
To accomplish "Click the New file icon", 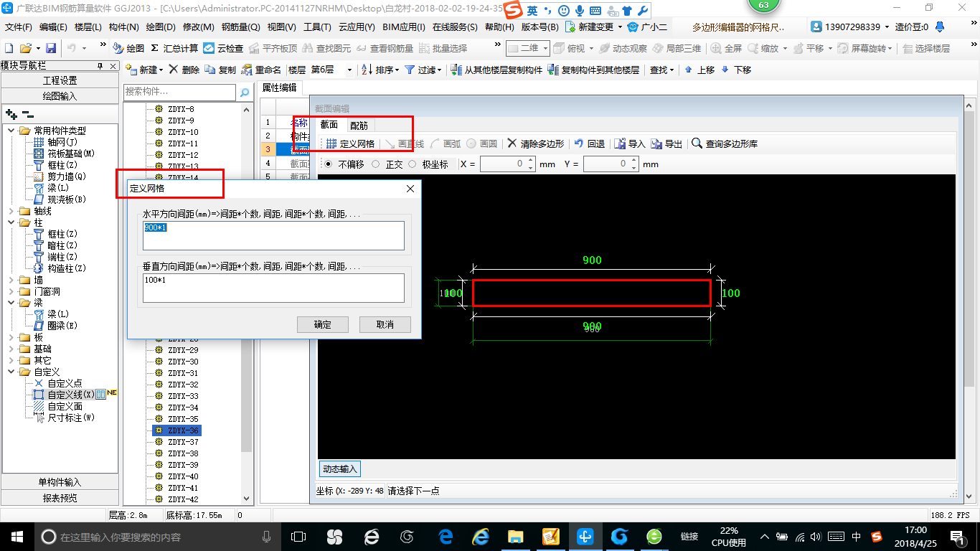I will click(9, 48).
